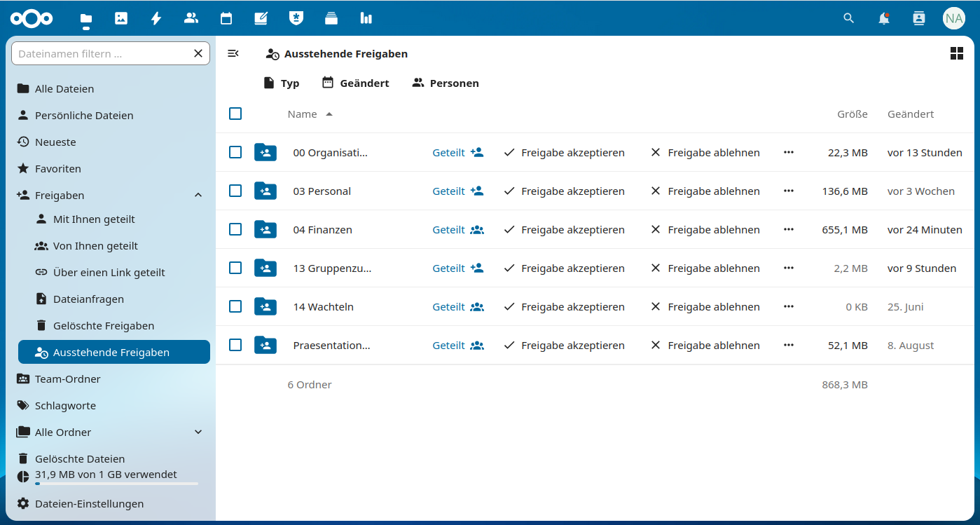980x525 pixels.
Task: Open the Typ filter dropdown
Action: pyautogui.click(x=281, y=83)
